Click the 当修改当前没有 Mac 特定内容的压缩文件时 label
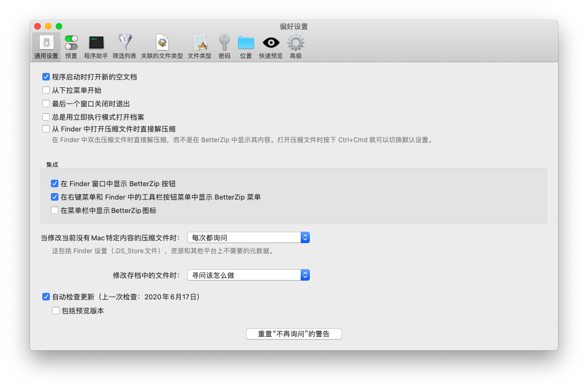 tap(110, 238)
